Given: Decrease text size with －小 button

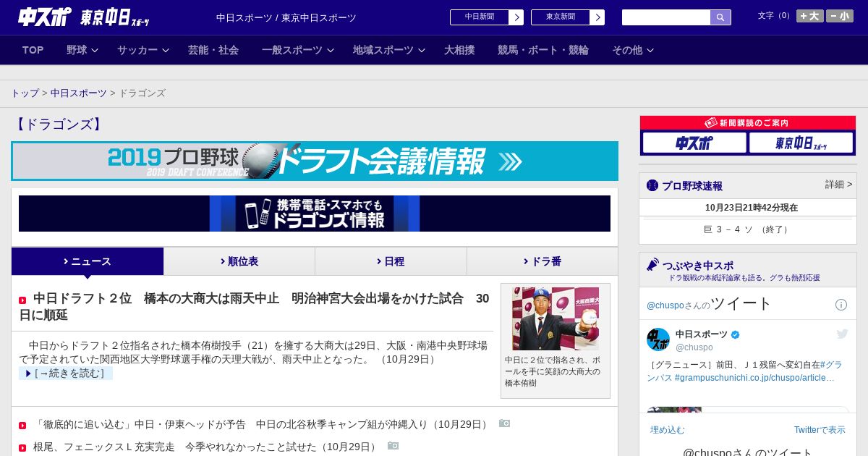Looking at the screenshot, I should pyautogui.click(x=840, y=16).
